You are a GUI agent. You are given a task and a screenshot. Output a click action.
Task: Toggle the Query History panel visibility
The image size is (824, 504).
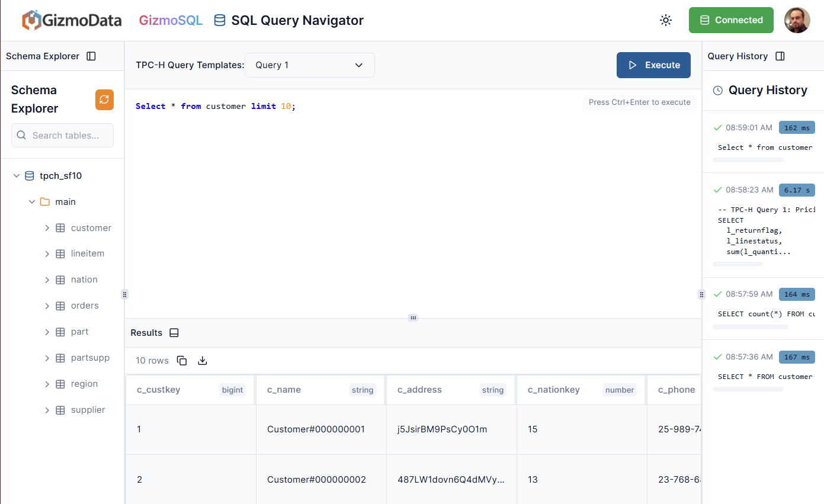pyautogui.click(x=780, y=56)
